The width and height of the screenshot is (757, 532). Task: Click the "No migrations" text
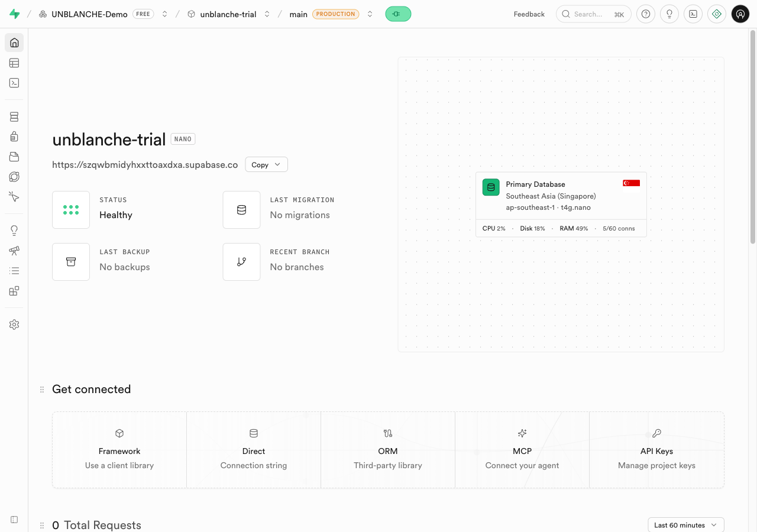coord(300,215)
